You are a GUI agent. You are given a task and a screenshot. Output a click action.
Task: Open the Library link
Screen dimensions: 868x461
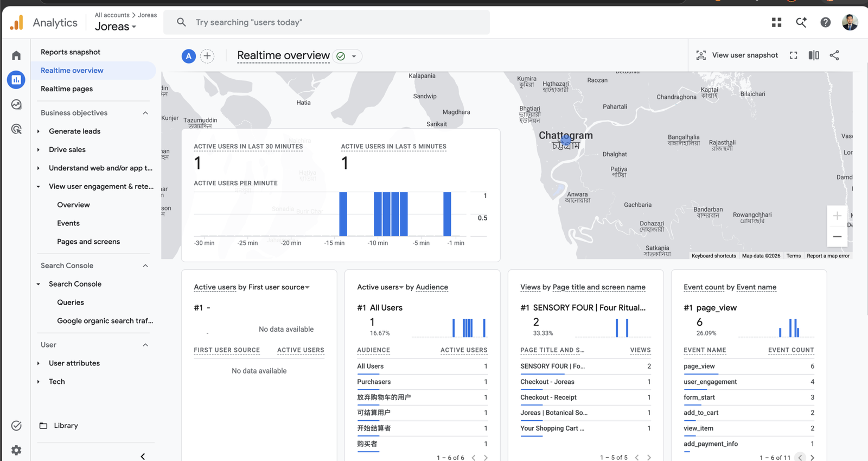(x=66, y=426)
